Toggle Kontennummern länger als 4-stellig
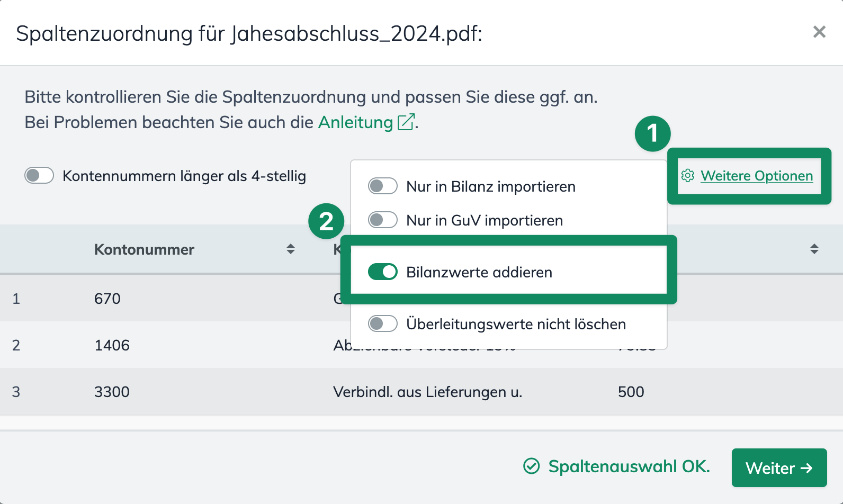843x504 pixels. point(39,175)
